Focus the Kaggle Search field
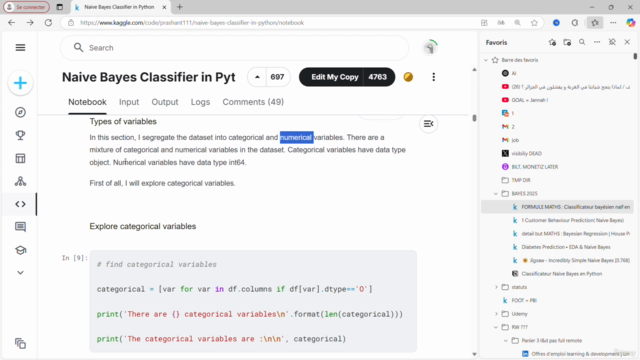 click(x=234, y=48)
